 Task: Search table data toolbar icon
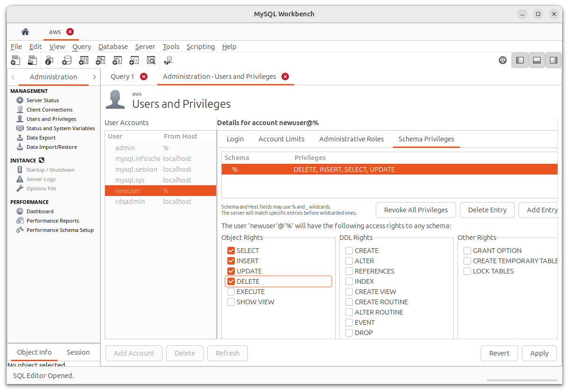151,60
